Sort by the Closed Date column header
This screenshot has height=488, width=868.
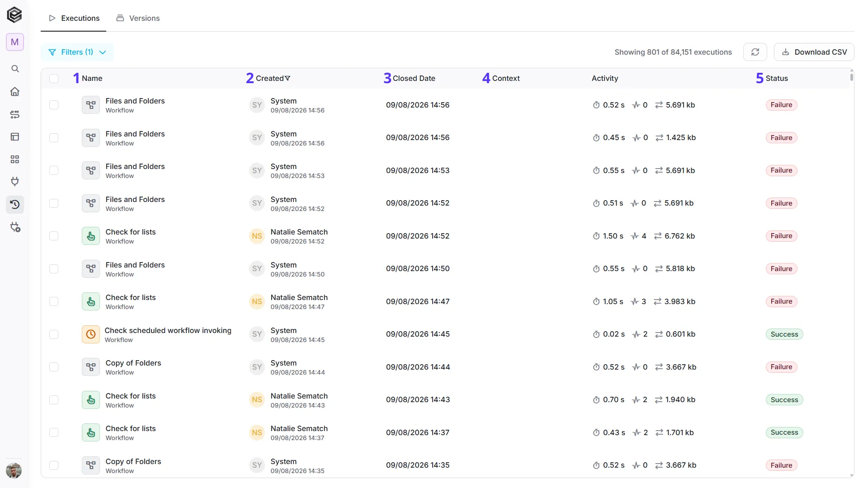[x=414, y=78]
